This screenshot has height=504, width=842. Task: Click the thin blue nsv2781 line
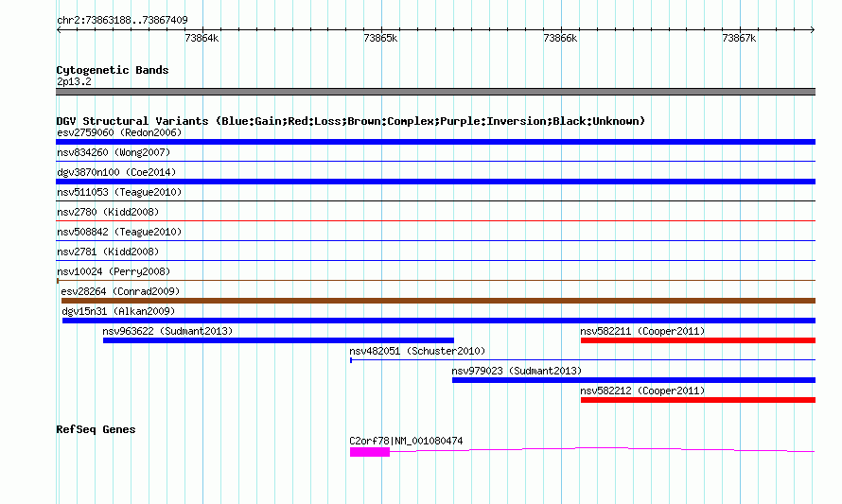pyautogui.click(x=435, y=260)
